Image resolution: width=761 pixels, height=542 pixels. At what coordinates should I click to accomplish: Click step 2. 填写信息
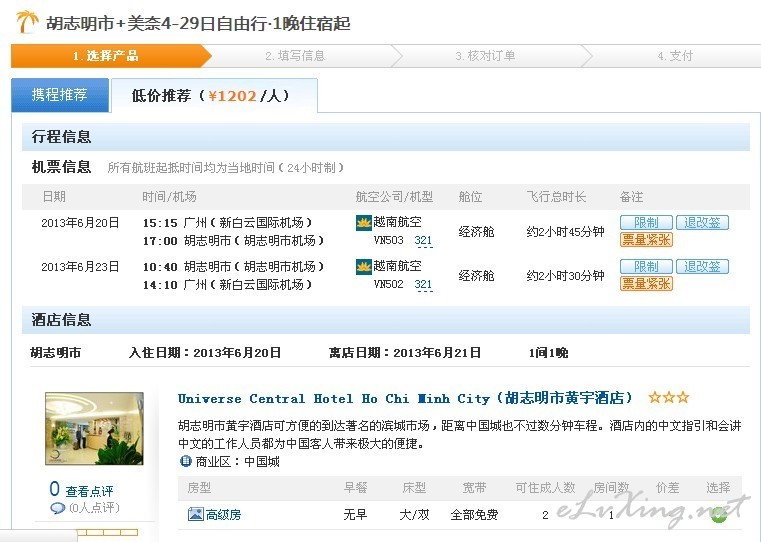(x=295, y=56)
